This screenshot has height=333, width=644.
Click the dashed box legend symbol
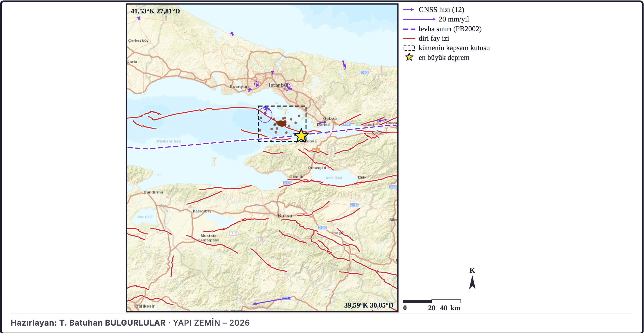point(409,48)
